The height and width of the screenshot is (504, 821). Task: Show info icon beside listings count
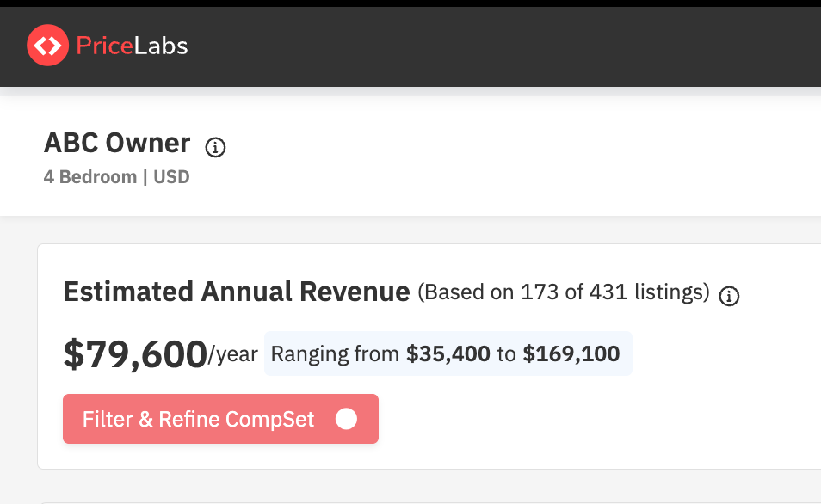729,297
